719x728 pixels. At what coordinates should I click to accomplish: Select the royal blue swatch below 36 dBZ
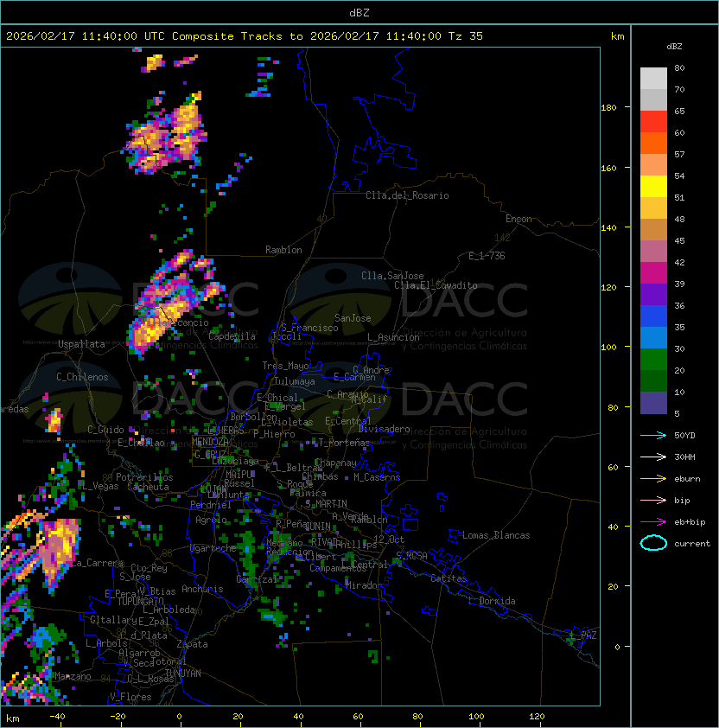tap(653, 316)
